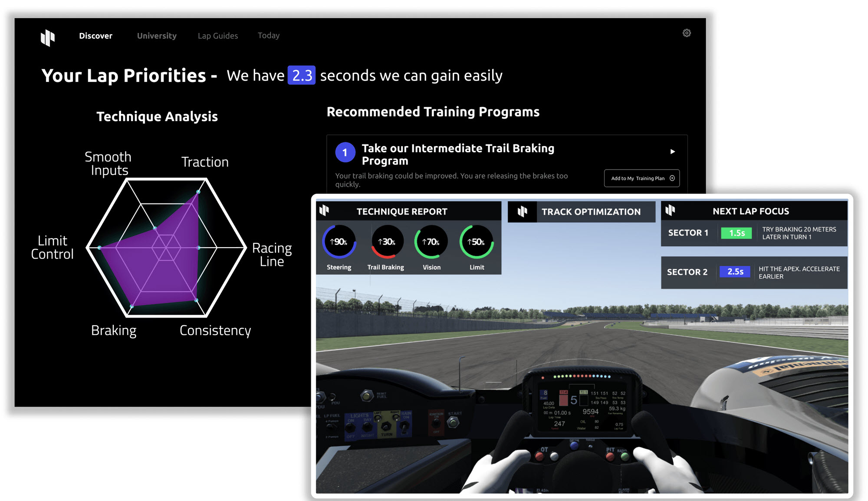Open the Lap Guides section

tap(217, 36)
